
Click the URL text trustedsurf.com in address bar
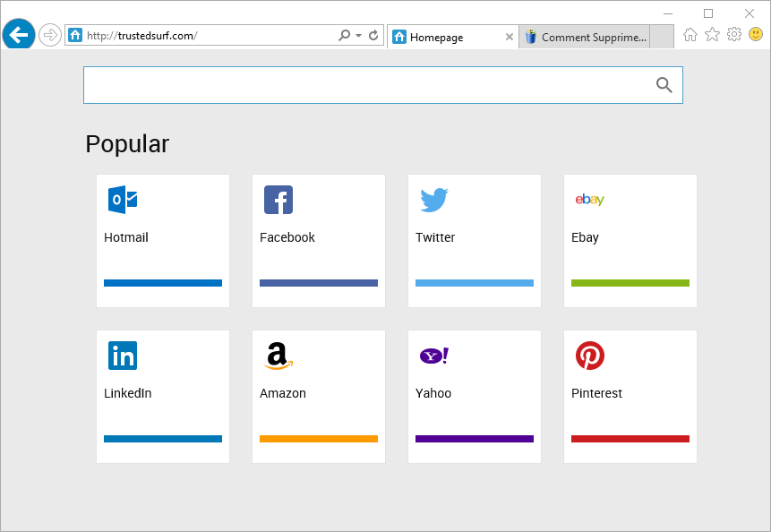(x=156, y=36)
